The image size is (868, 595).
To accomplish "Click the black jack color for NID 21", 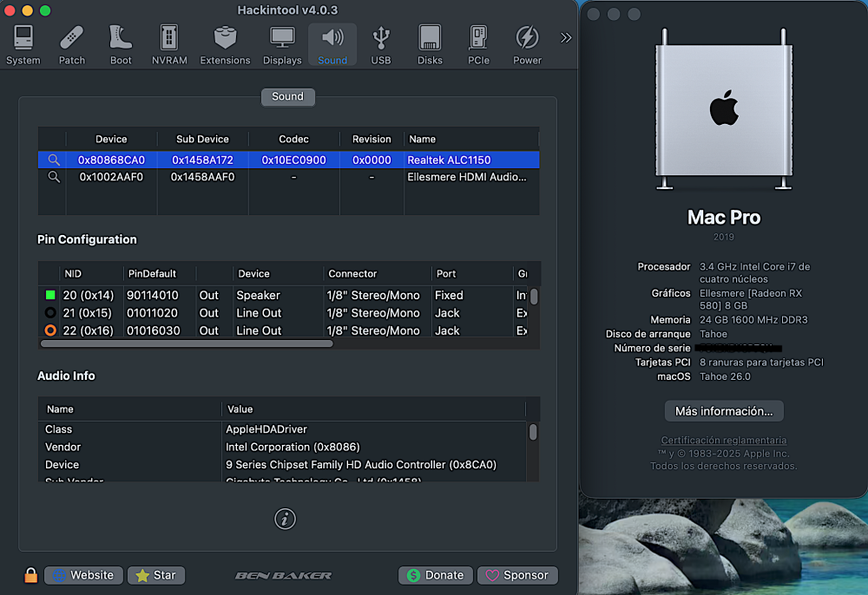I will pyautogui.click(x=50, y=312).
